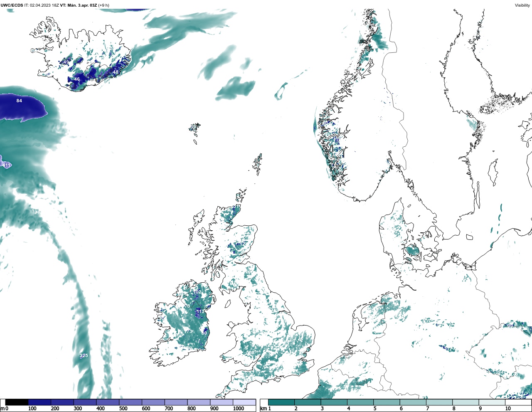Click the 598 value over southern England
The image size is (532, 412).
pos(251,353)
